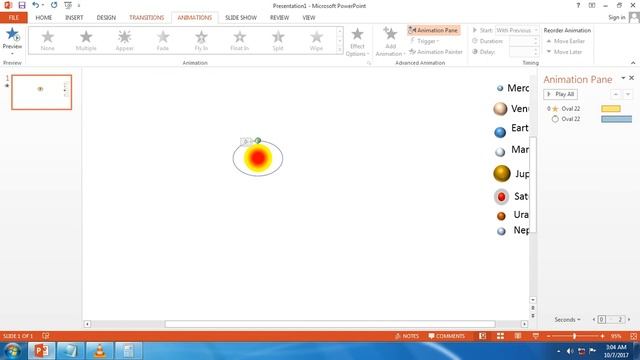Apply the Split animation effect

click(278, 40)
